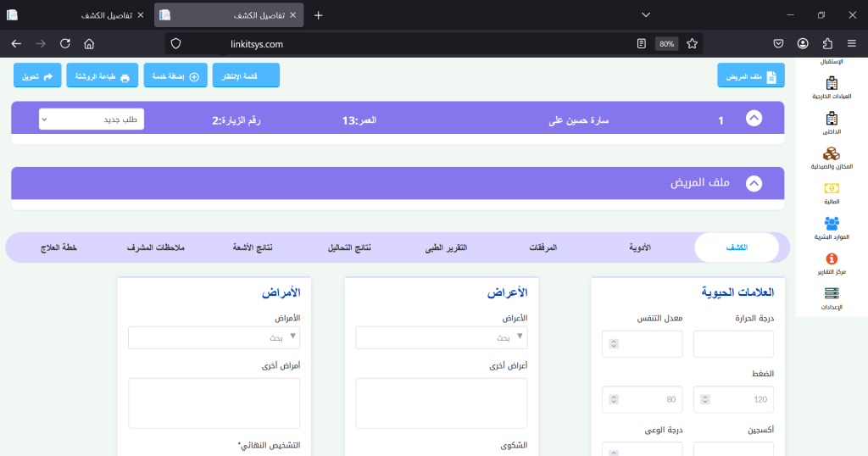This screenshot has width=868, height=456.
Task: Click the browser reload icon
Action: click(x=65, y=43)
